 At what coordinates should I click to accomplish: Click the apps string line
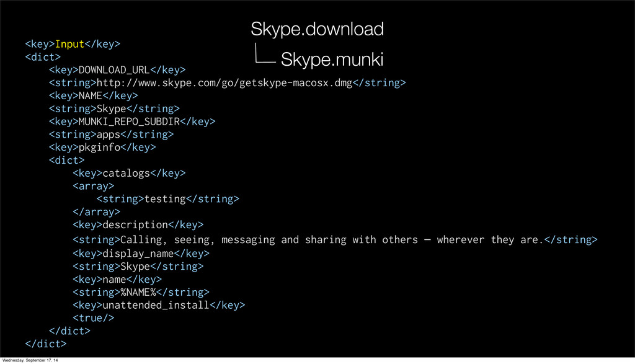[111, 135]
